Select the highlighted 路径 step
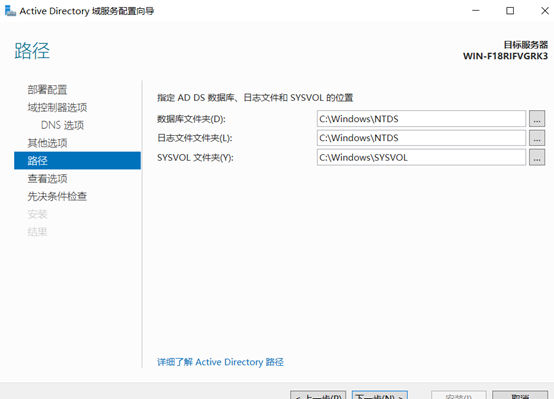 click(x=77, y=160)
